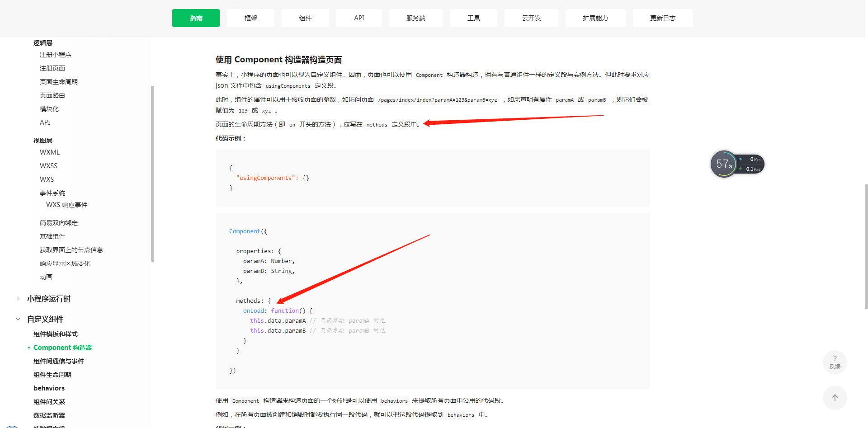
Task: Click the back-to-top arrow button
Action: click(835, 398)
